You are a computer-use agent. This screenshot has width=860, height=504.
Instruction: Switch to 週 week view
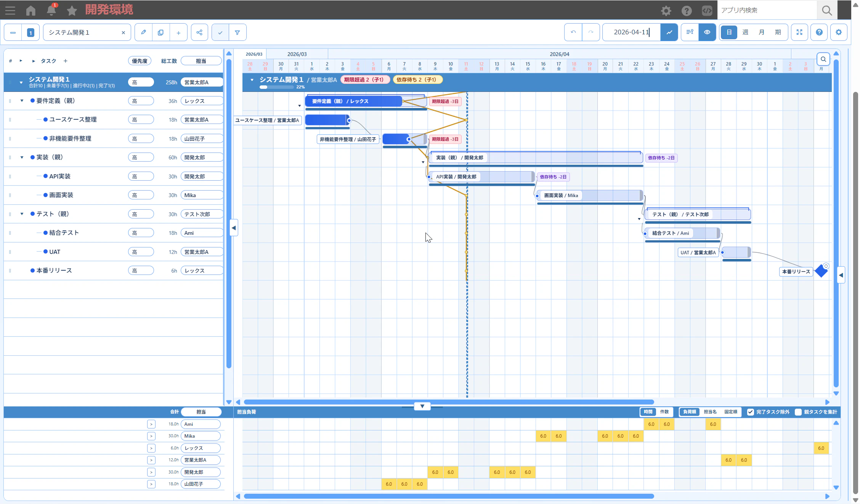(745, 32)
